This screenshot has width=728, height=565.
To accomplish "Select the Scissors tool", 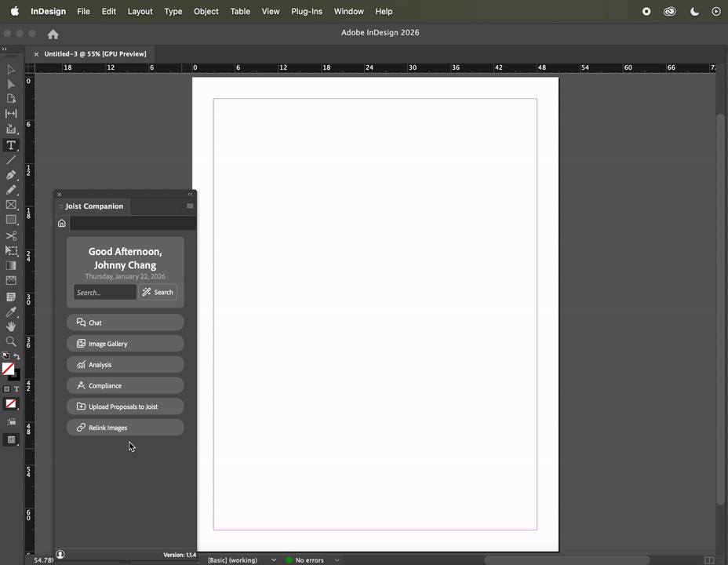I will click(x=11, y=236).
